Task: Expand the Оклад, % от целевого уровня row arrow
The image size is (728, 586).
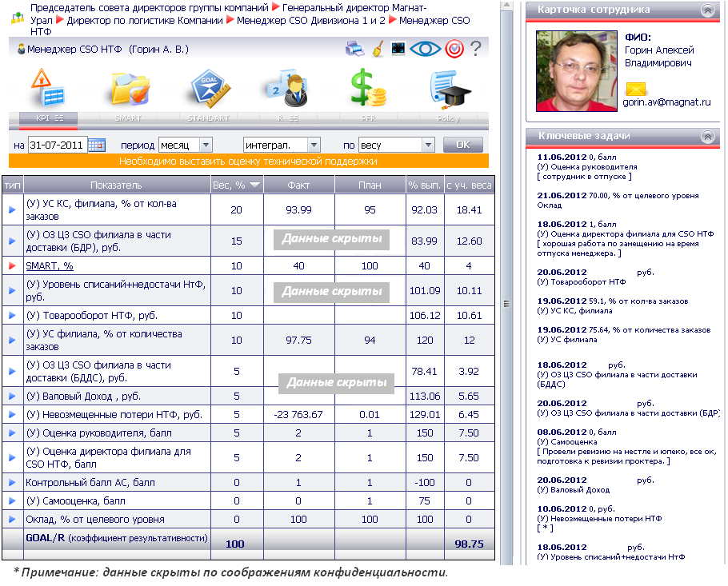Action: [13, 519]
